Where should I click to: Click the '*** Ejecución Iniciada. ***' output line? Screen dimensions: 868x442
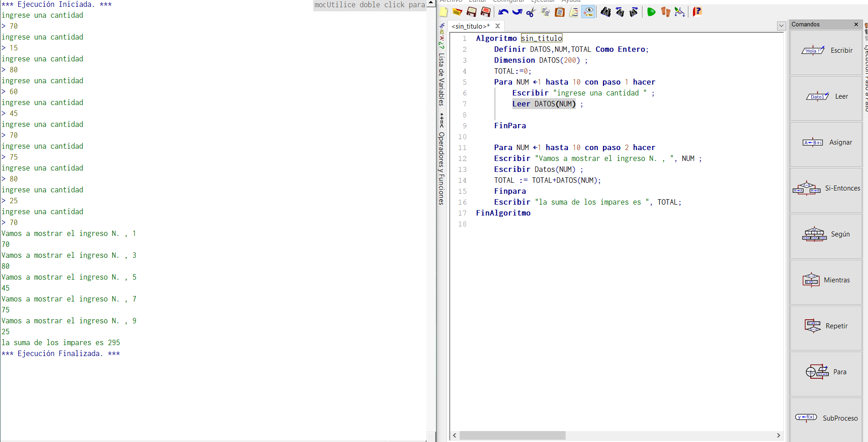click(x=56, y=5)
